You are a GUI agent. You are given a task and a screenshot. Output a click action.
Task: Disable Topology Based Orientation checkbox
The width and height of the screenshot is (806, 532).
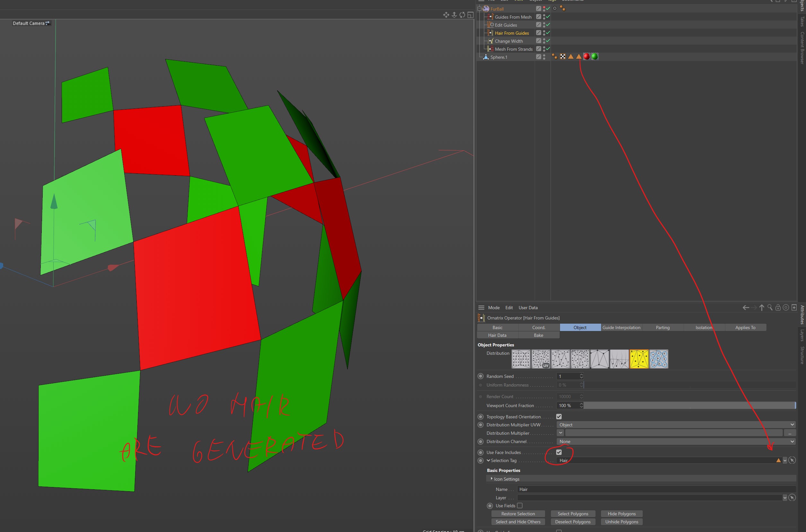[559, 417]
